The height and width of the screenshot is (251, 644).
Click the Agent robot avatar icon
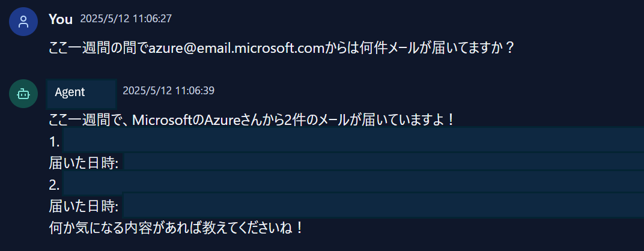pos(23,94)
